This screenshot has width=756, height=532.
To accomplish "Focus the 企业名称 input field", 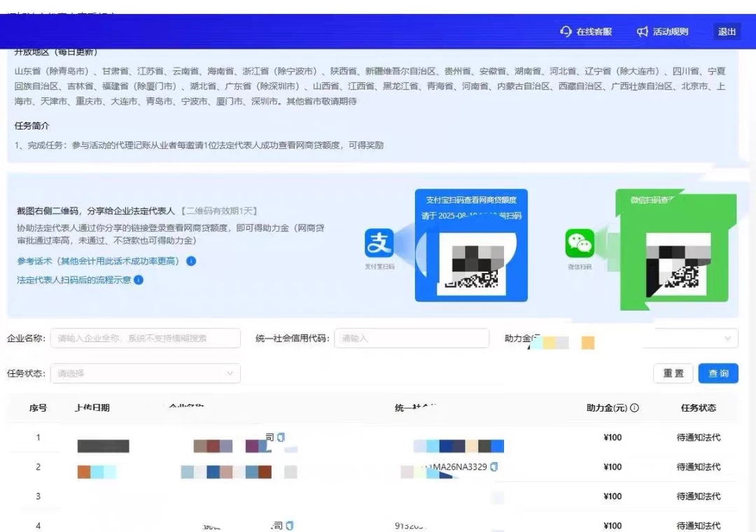I will [x=145, y=338].
